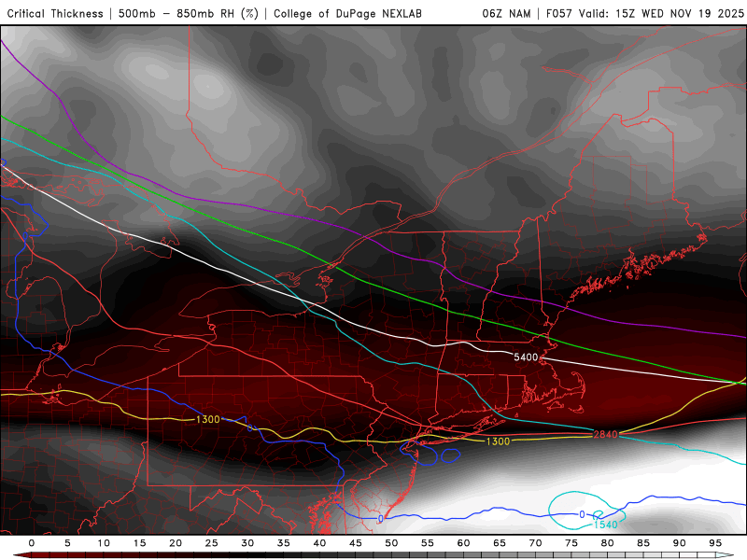The width and height of the screenshot is (747, 560).
Task: Click the 50 value on the colorbar
Action: click(x=391, y=543)
